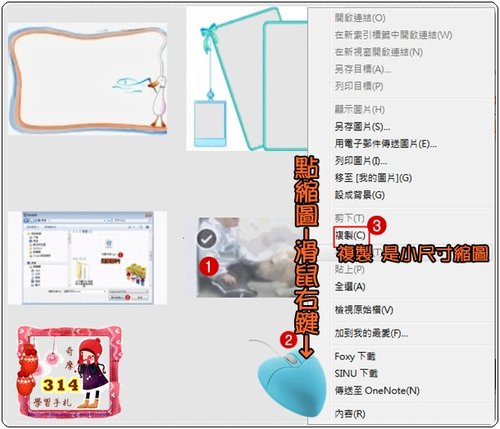This screenshot has width=500, height=429.
Task: Select 用電子郵件傳送圖片(E)... entry
Action: (386, 144)
